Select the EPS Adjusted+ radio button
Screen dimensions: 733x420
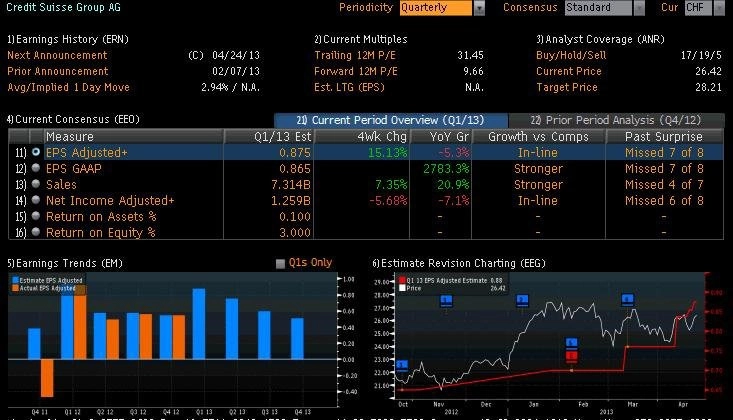point(36,152)
